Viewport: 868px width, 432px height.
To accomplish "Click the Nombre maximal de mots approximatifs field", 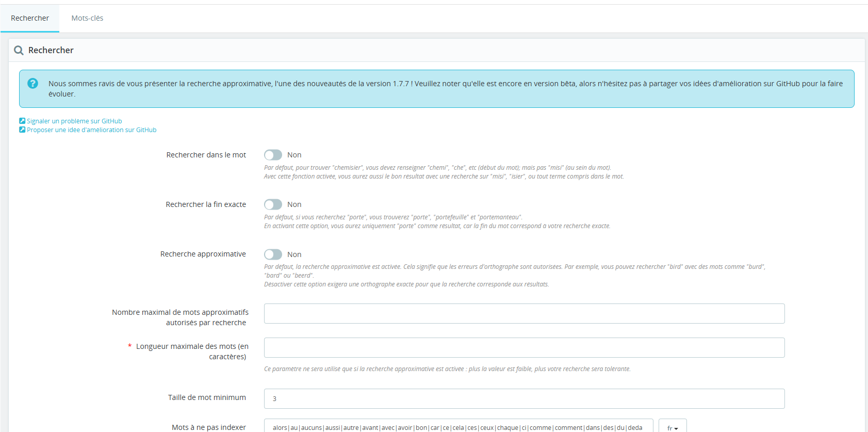I will 524,313.
